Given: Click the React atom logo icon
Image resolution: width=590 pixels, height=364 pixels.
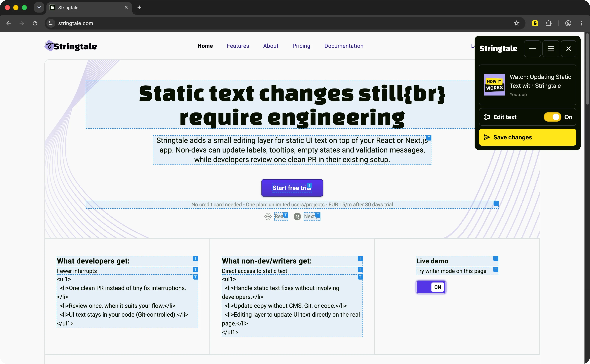Looking at the screenshot, I should point(268,216).
